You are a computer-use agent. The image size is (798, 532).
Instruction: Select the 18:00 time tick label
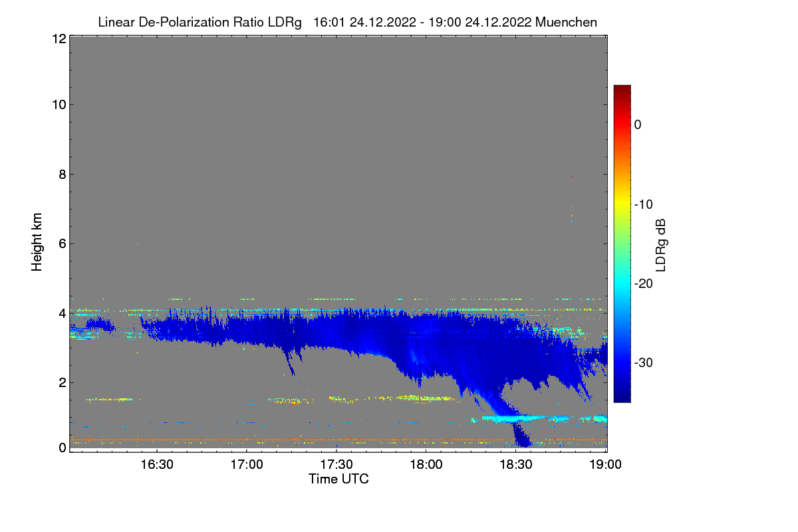(x=426, y=464)
